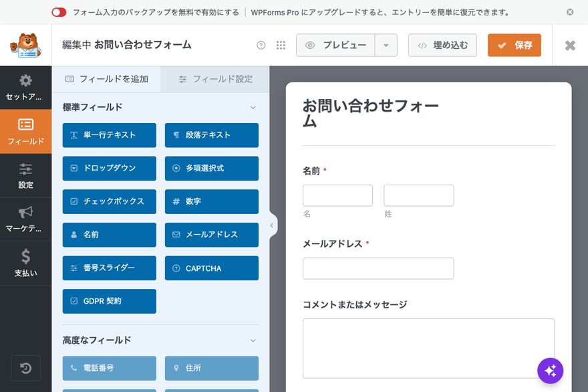Open the セットアップ gear sidebar item
588x392 pixels.
pos(25,88)
